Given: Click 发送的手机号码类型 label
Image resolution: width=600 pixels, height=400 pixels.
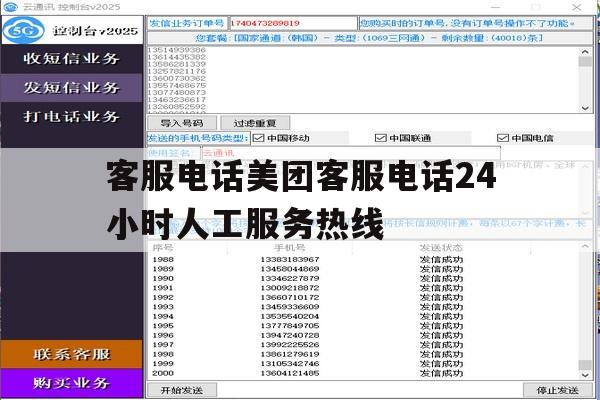Looking at the screenshot, I should [198, 138].
